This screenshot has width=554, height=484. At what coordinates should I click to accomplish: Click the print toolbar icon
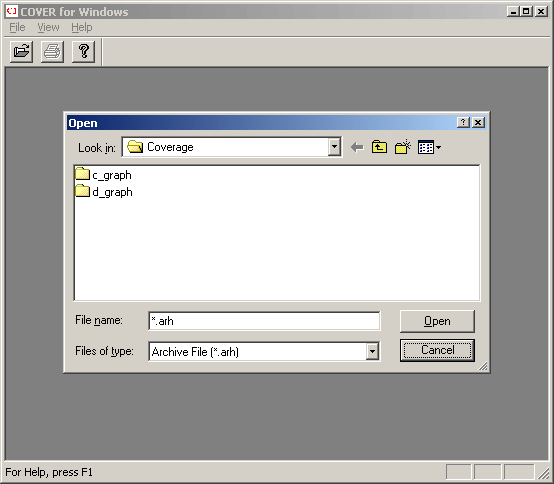pos(52,52)
